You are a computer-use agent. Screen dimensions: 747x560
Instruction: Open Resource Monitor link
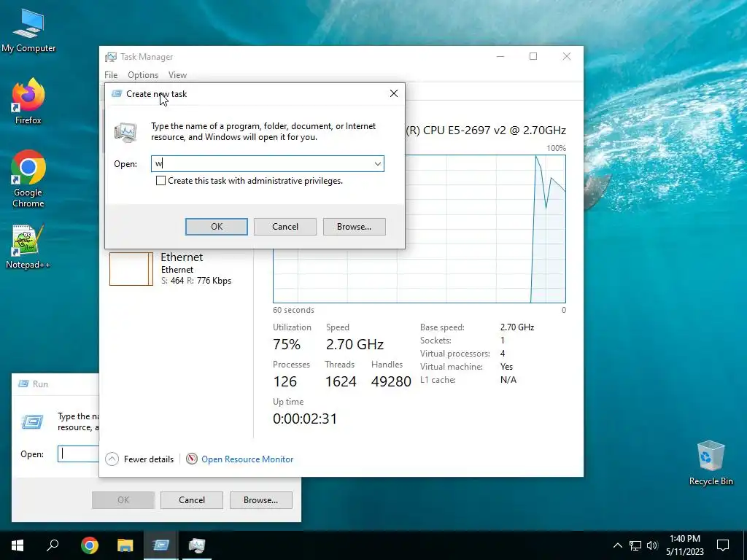click(x=247, y=459)
